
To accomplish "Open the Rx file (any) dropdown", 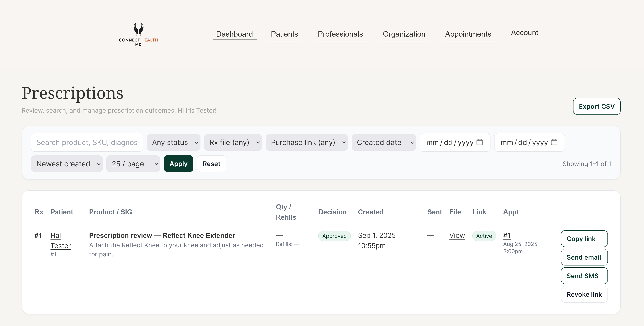I will click(x=233, y=142).
